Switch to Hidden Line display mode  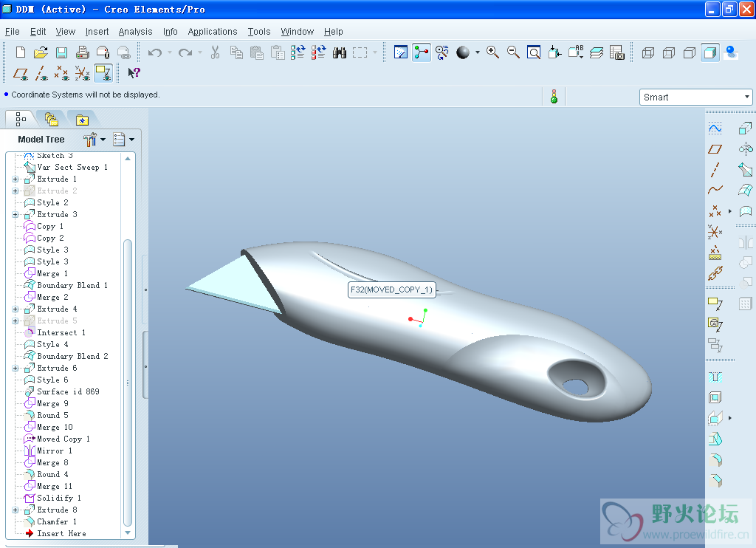pos(668,52)
